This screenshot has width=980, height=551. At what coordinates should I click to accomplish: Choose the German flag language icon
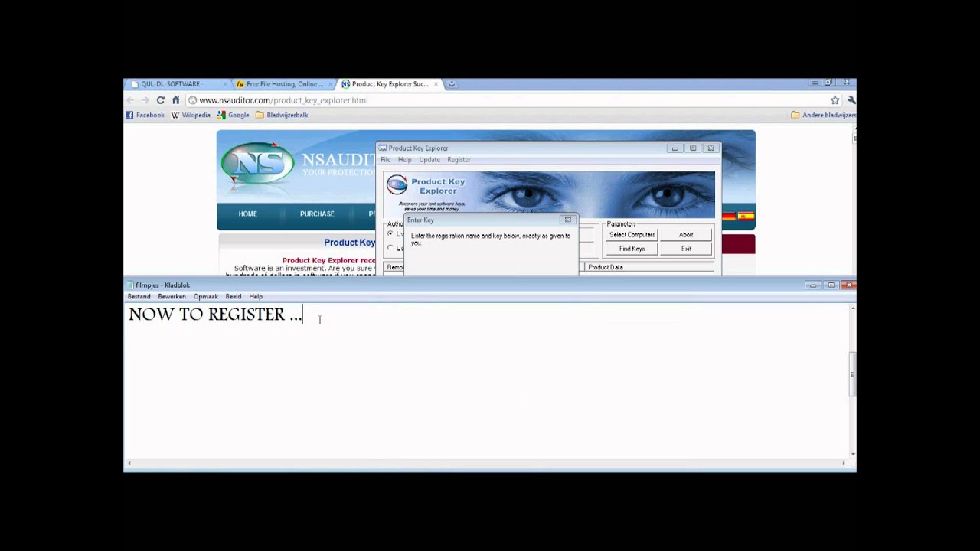pos(729,217)
